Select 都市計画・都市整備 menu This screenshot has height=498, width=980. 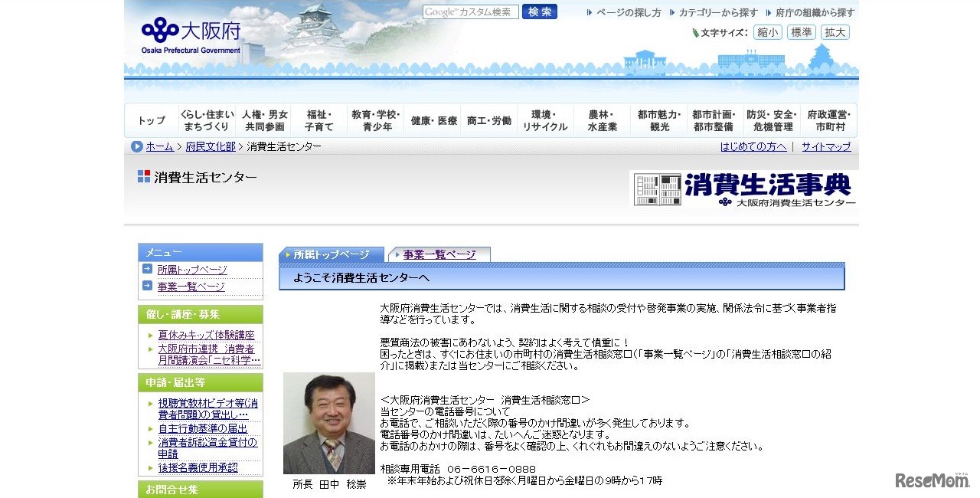pyautogui.click(x=715, y=120)
